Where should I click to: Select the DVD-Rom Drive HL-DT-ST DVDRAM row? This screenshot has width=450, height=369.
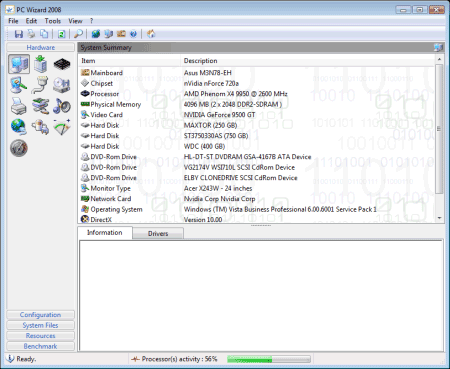[x=257, y=157]
